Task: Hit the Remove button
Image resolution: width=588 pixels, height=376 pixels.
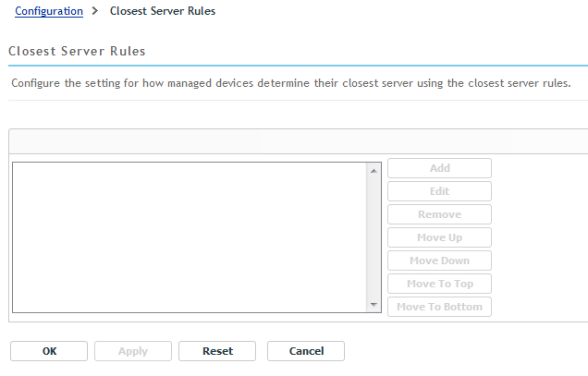Action: (x=439, y=214)
